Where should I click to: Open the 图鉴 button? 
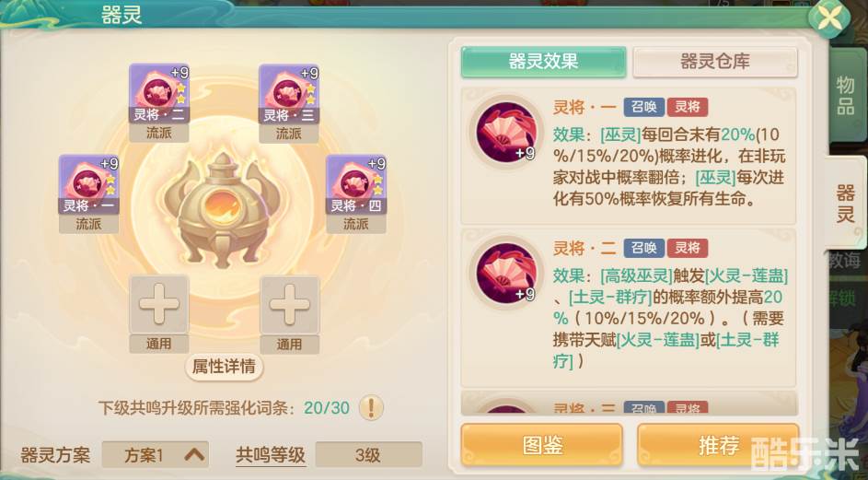click(542, 446)
